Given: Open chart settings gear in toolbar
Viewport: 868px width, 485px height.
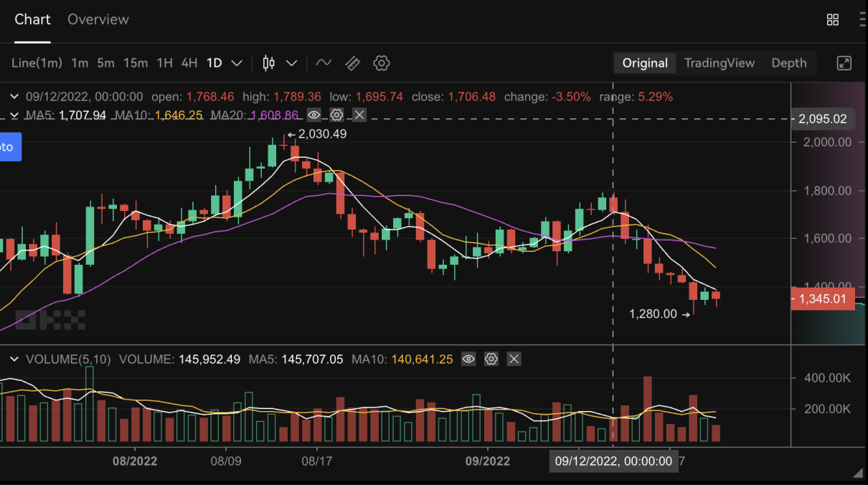Looking at the screenshot, I should (382, 63).
